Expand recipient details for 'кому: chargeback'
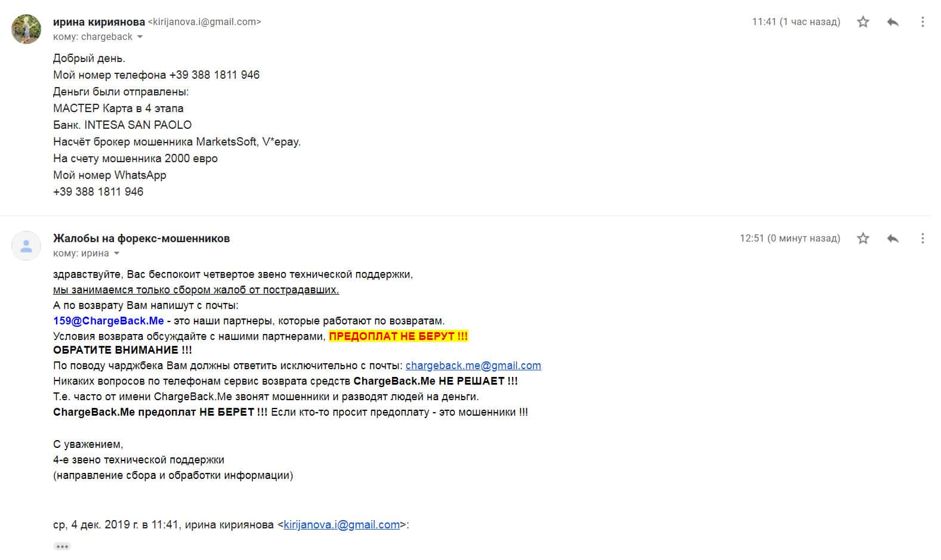The height and width of the screenshot is (560, 941). point(140,37)
